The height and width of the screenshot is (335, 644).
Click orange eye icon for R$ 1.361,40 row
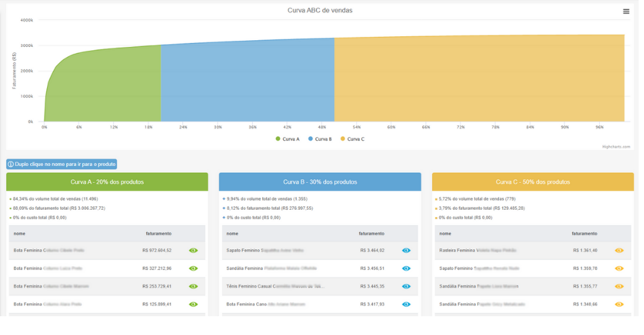click(619, 250)
